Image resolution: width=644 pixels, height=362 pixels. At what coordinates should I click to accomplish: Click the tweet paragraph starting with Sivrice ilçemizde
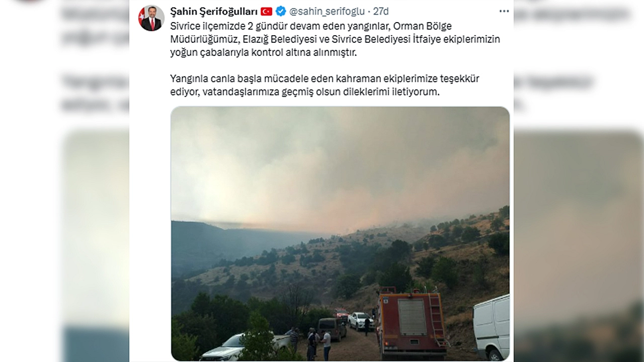tap(335, 39)
